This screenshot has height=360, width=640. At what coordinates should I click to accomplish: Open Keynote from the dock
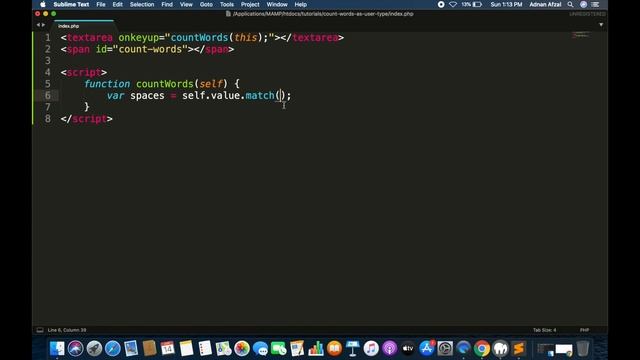(353, 349)
